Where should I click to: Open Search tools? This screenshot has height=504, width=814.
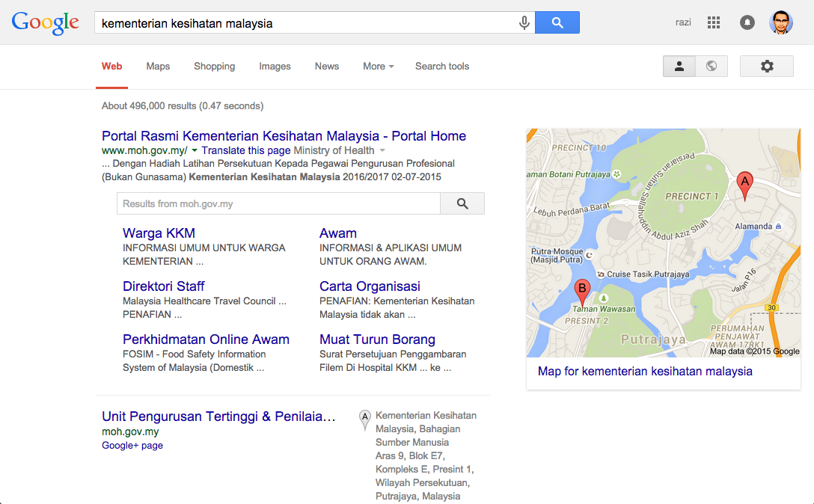click(441, 67)
